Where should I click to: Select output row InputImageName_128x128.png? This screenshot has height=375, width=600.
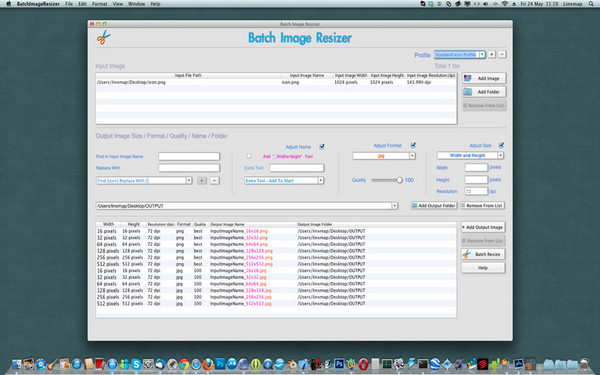point(276,251)
